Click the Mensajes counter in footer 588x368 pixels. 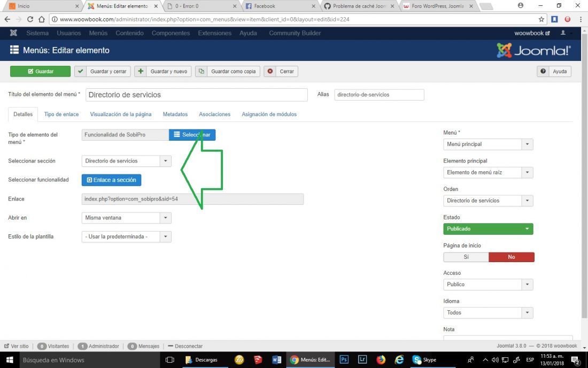coord(144,346)
